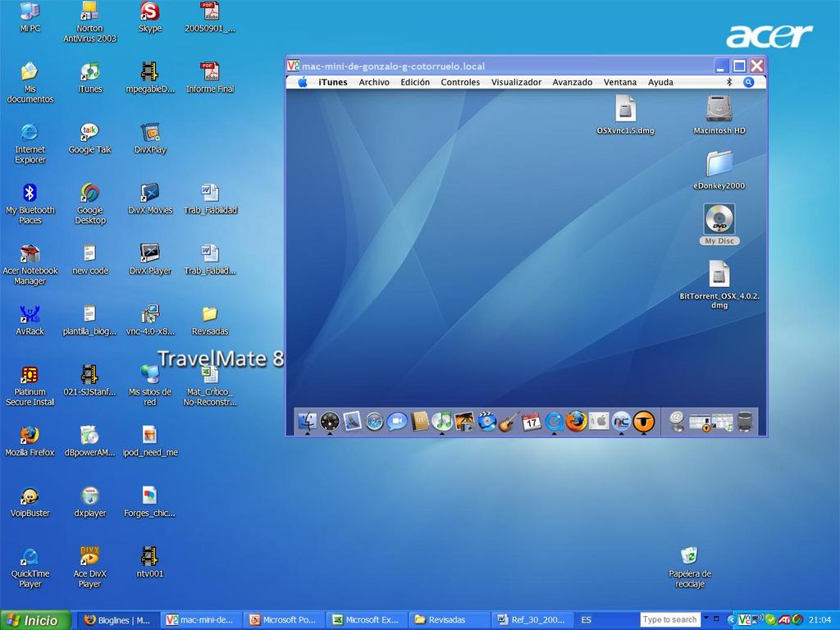Viewport: 840px width, 630px height.
Task: Click the Spotlight search icon in Mac menu bar
Action: (x=748, y=82)
